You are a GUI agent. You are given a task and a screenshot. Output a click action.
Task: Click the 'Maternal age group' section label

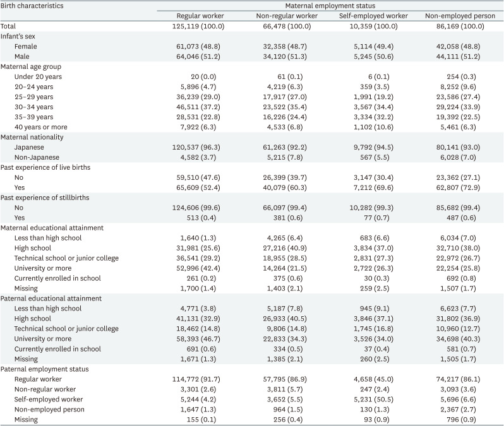point(30,67)
